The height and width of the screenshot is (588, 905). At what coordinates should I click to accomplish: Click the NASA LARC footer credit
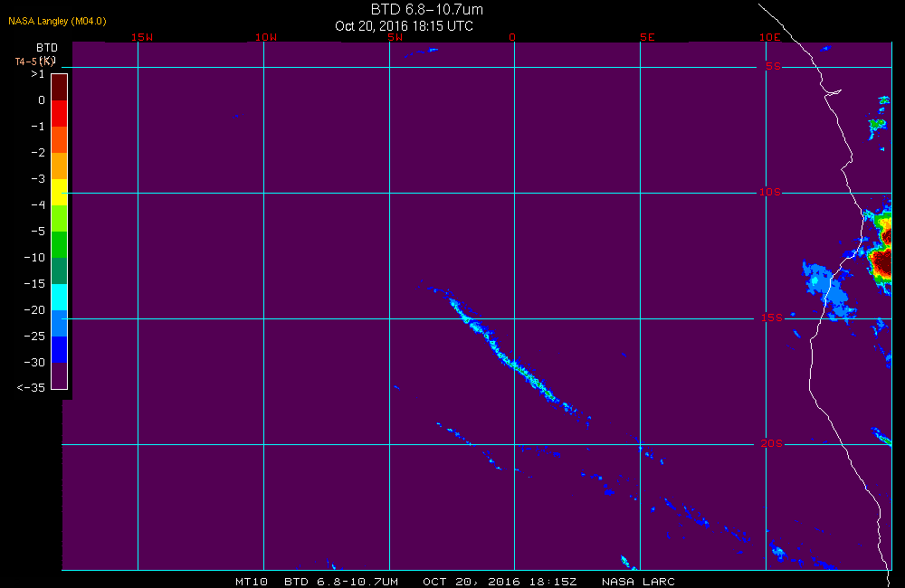pyautogui.click(x=638, y=582)
